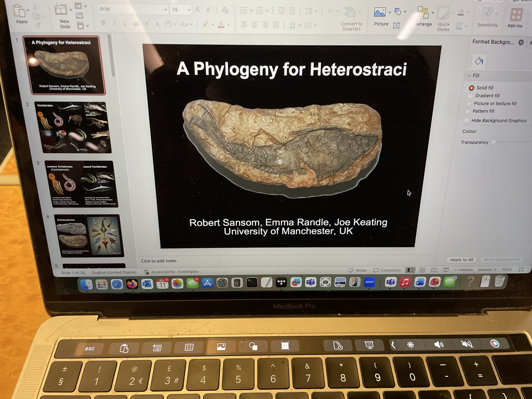The height and width of the screenshot is (399, 532).
Task: Choose Picture or texture fill
Action: pyautogui.click(x=469, y=103)
